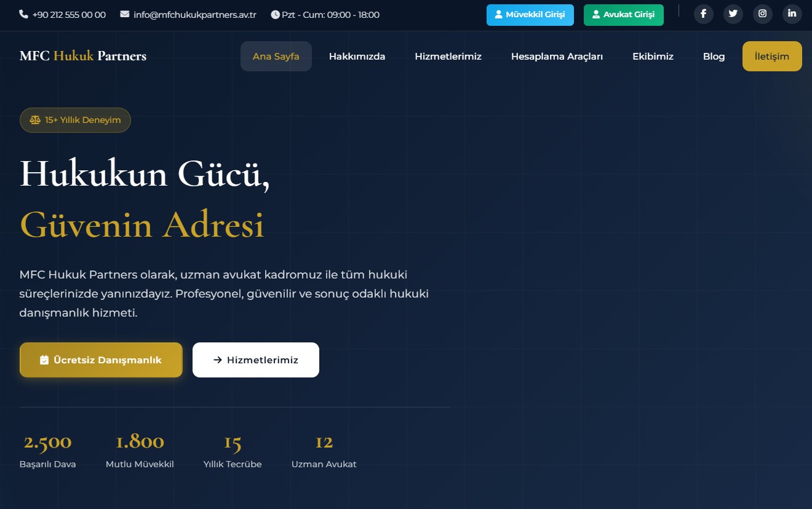Click the white Hizmetlerimiz hero button
The height and width of the screenshot is (509, 812).
coord(255,360)
